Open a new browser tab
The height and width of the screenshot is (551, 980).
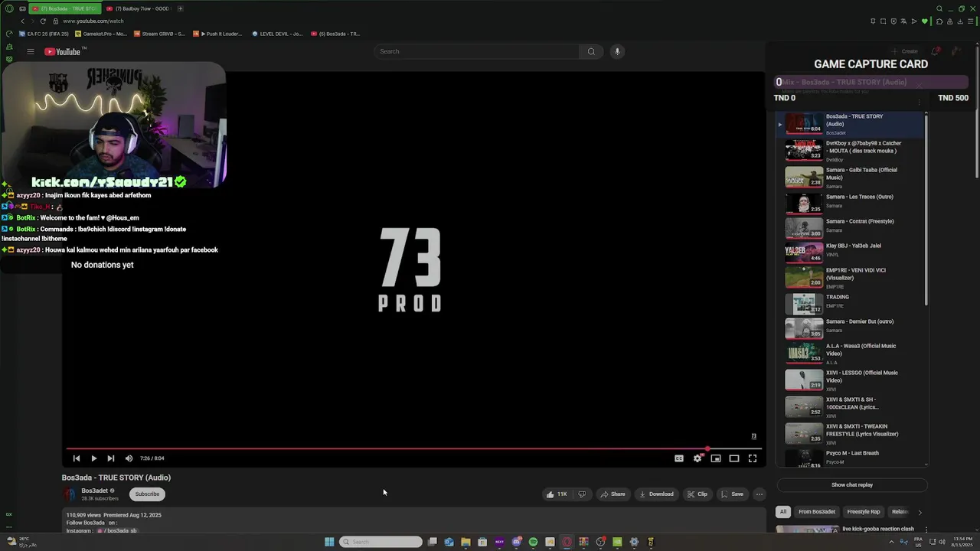pyautogui.click(x=180, y=8)
